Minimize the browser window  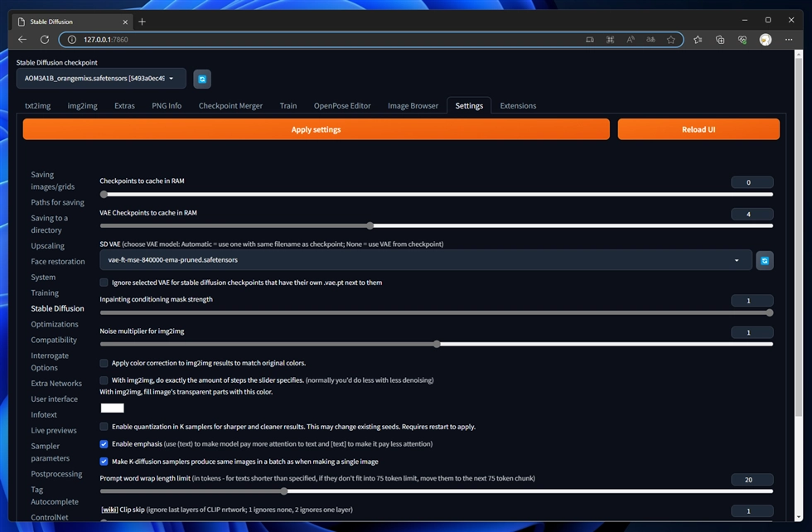coord(745,20)
